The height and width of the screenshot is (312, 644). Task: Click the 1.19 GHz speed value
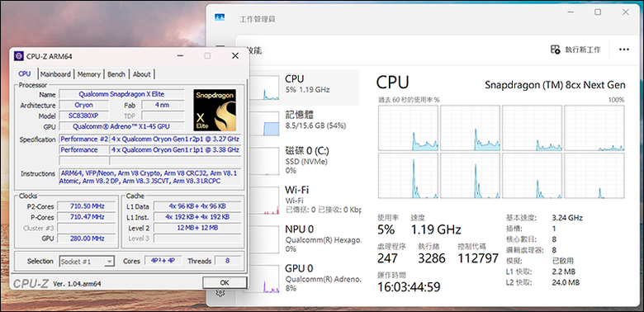436,229
